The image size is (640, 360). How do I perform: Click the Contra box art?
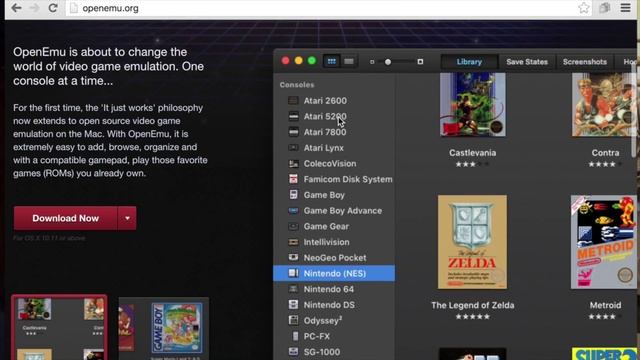click(604, 104)
